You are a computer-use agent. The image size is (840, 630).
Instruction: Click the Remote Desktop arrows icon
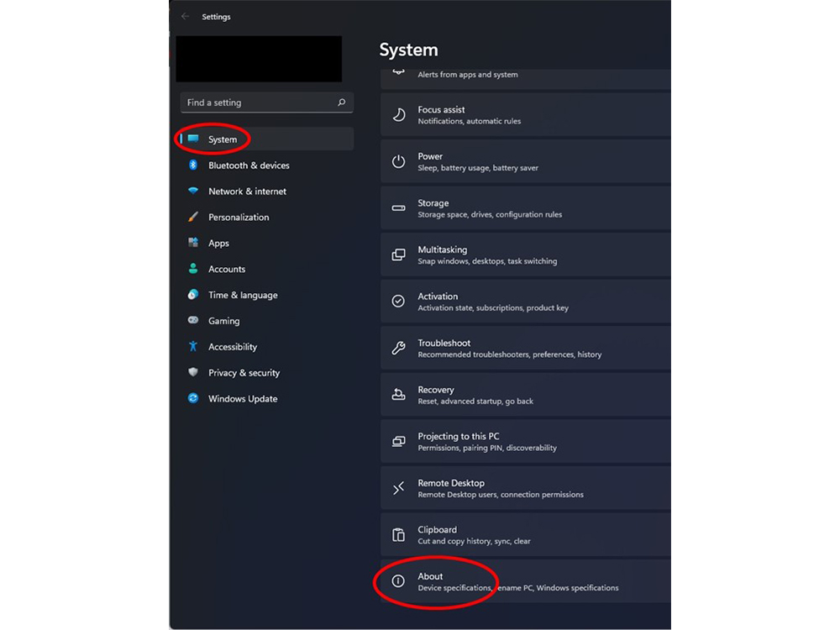click(x=398, y=488)
